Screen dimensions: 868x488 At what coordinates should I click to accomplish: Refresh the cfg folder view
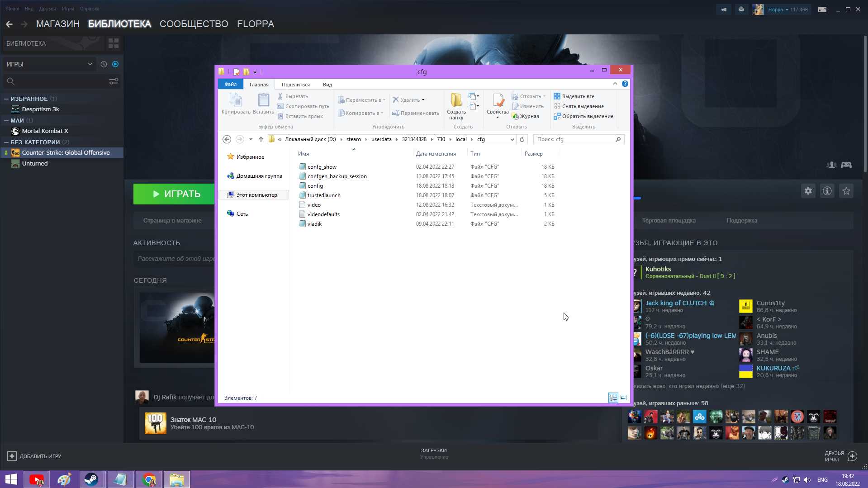(522, 139)
